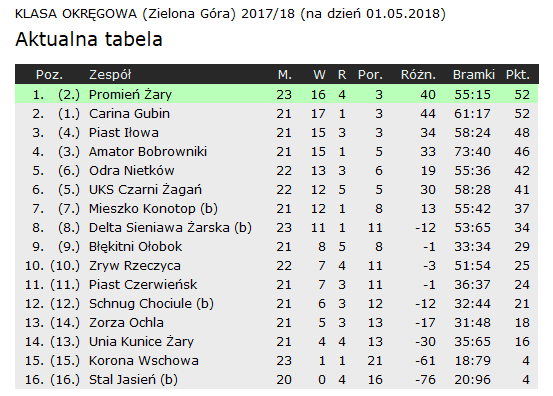Screen dimensions: 553x396
Task: Select Zorza Ochla in the standings
Action: [x=126, y=323]
